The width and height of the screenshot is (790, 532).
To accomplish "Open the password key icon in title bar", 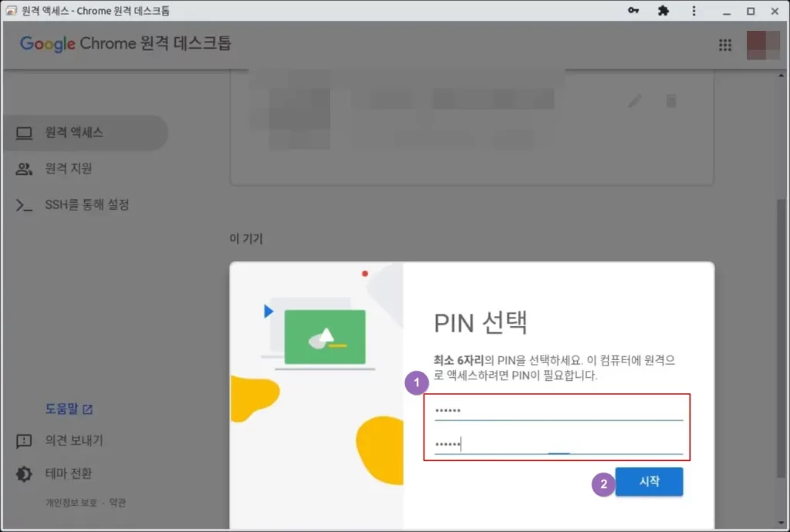I will [x=633, y=11].
